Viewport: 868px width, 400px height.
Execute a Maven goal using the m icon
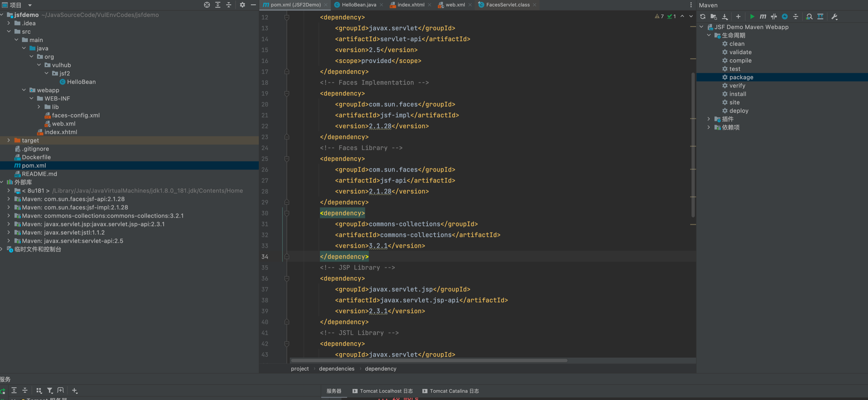[763, 17]
